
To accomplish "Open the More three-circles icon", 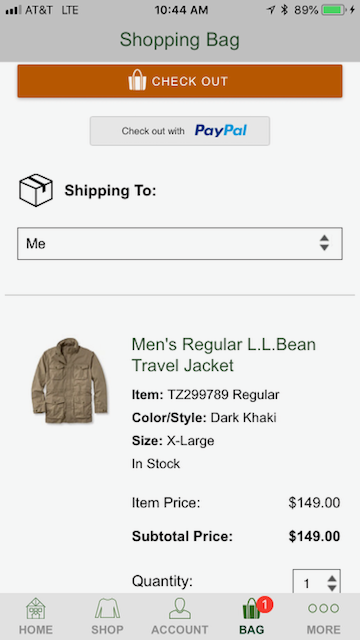I will coord(323,609).
